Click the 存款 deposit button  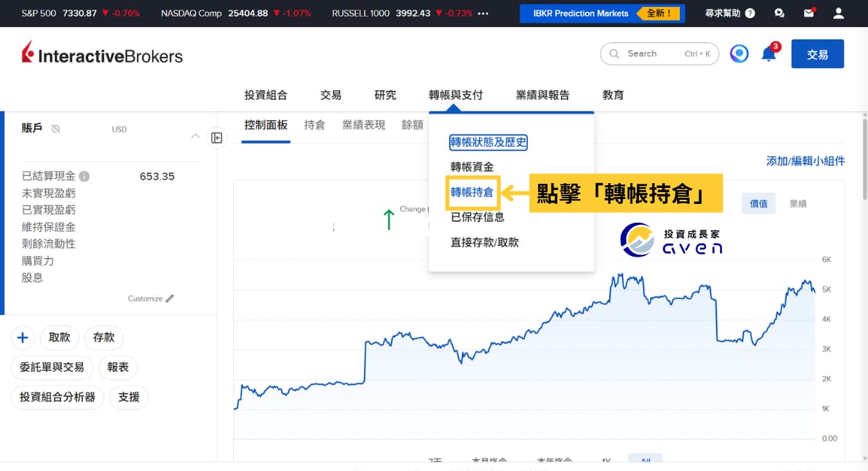[x=104, y=338]
